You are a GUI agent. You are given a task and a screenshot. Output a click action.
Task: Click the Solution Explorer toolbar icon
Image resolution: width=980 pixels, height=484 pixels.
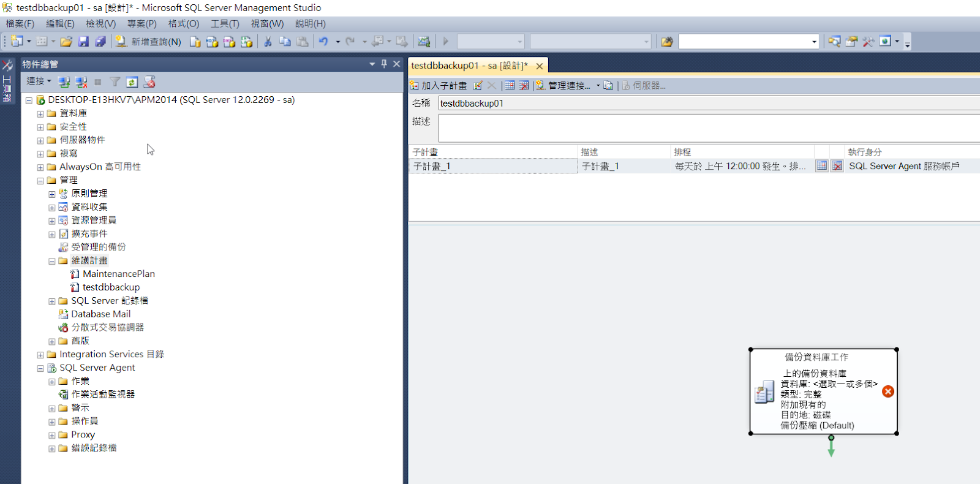tap(834, 42)
